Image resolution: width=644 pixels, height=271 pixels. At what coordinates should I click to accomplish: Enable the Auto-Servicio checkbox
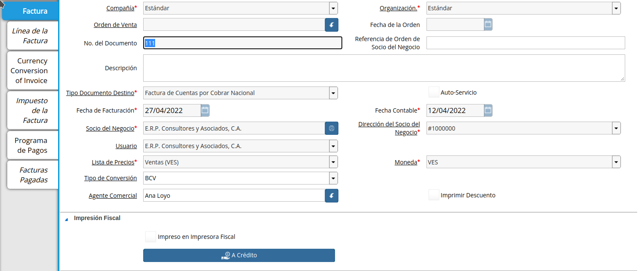(x=434, y=92)
